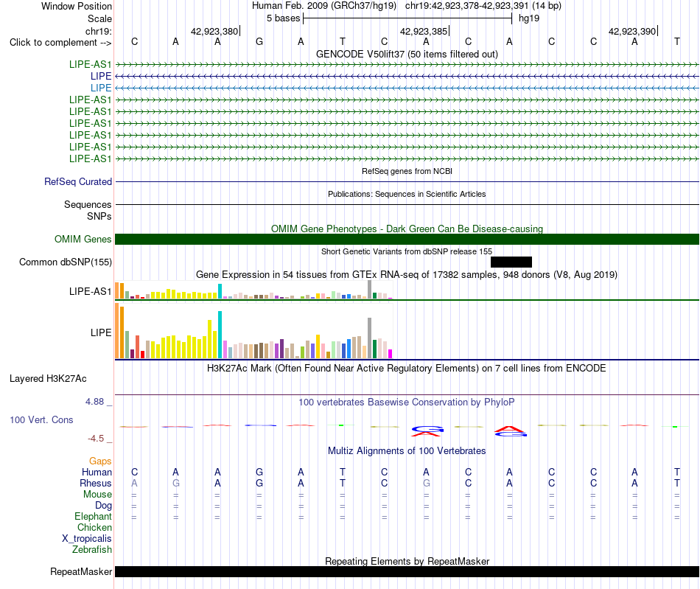Click position label 42,923,390 on ruler
This screenshot has height=589, width=700.
[632, 31]
